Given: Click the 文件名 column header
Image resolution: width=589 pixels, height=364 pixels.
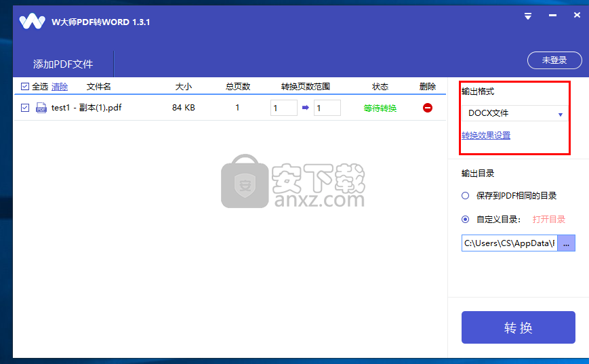Looking at the screenshot, I should (x=99, y=87).
